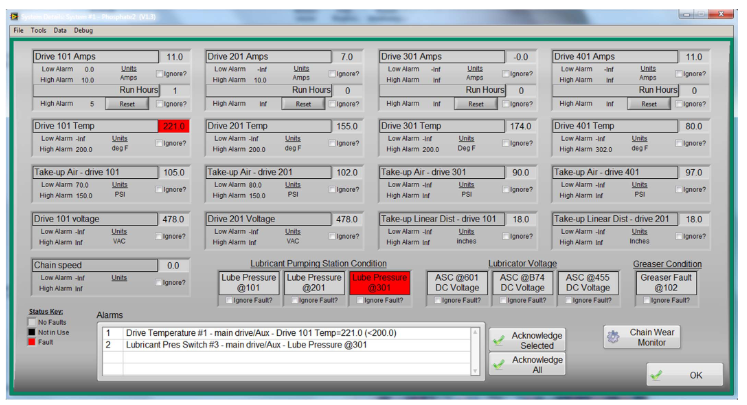Click alarm list scrollbar up arrow

coord(475,332)
